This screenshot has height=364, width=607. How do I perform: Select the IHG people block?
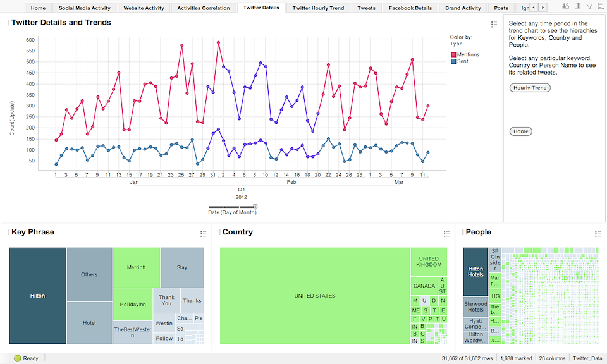494,296
